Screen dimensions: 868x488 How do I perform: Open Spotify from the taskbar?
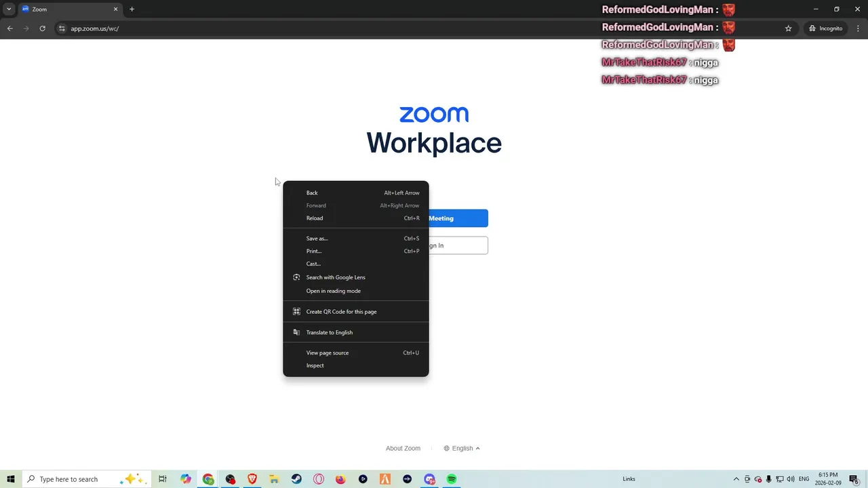[452, 479]
